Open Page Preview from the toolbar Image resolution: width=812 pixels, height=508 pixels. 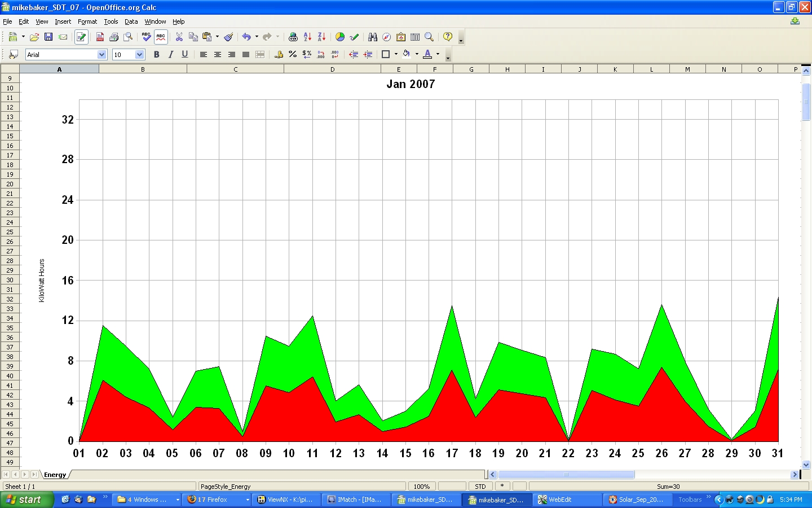point(129,37)
